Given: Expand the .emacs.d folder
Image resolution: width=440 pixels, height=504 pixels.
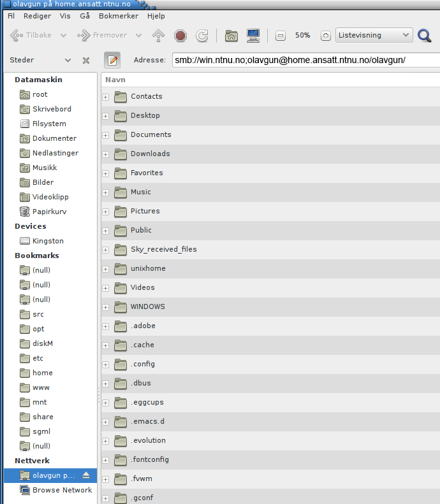Looking at the screenshot, I should tap(105, 422).
